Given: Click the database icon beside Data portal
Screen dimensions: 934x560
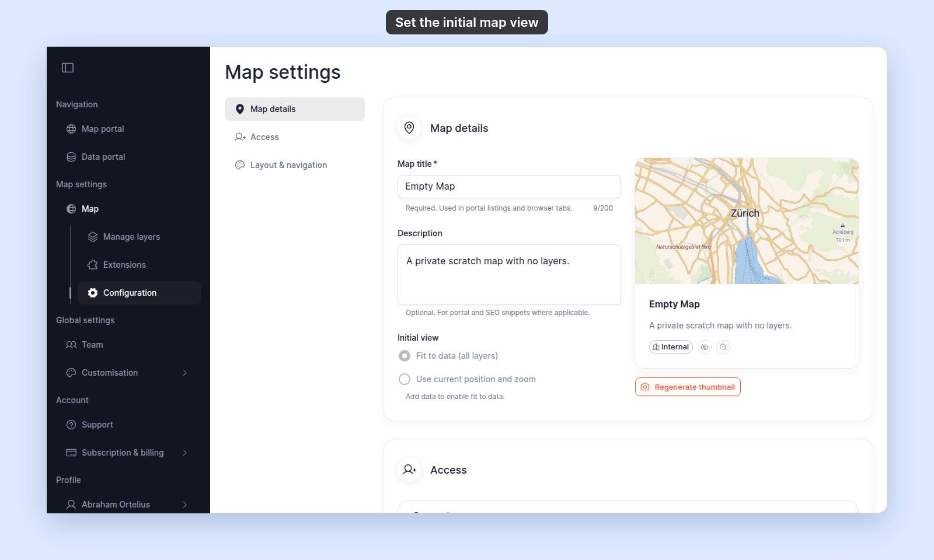Looking at the screenshot, I should [x=71, y=157].
